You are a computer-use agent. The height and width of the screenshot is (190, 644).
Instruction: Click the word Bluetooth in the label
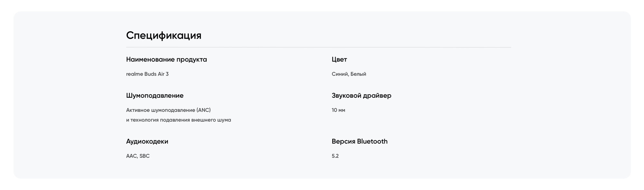tap(372, 141)
